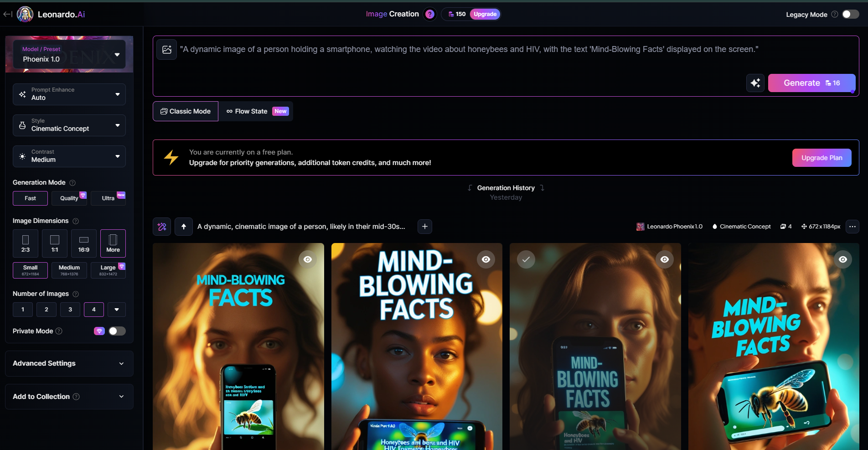Click the purple help question mark icon

429,14
